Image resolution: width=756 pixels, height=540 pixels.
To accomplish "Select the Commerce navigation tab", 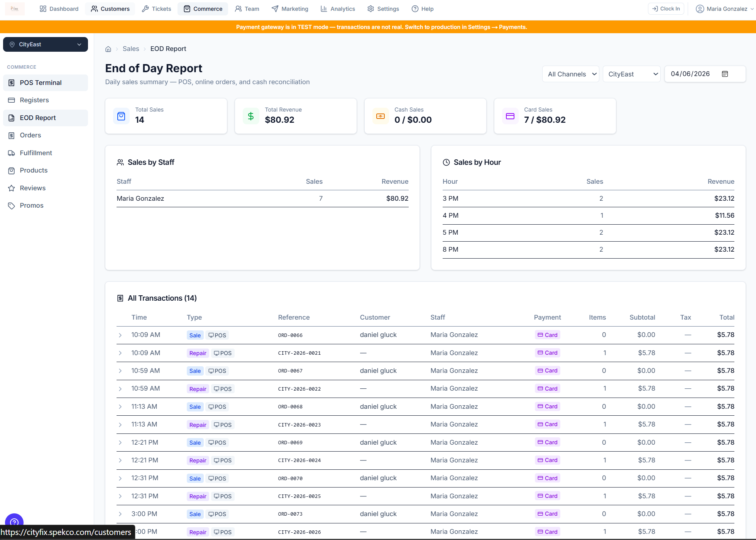I will (x=203, y=8).
